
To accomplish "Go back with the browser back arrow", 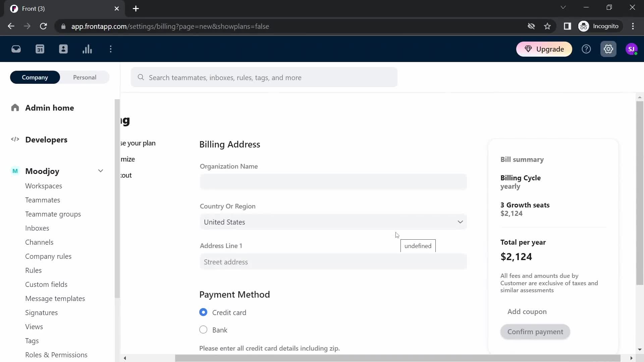I will click(x=11, y=26).
